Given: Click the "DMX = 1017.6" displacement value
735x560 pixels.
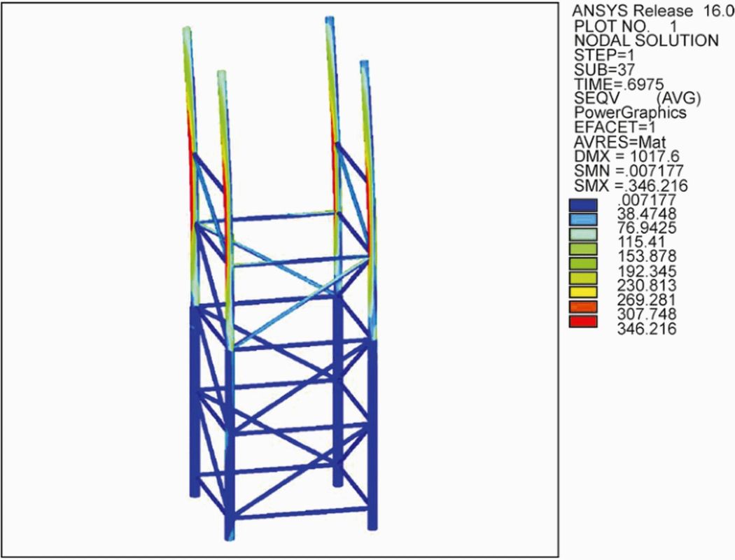Looking at the screenshot, I should [626, 157].
